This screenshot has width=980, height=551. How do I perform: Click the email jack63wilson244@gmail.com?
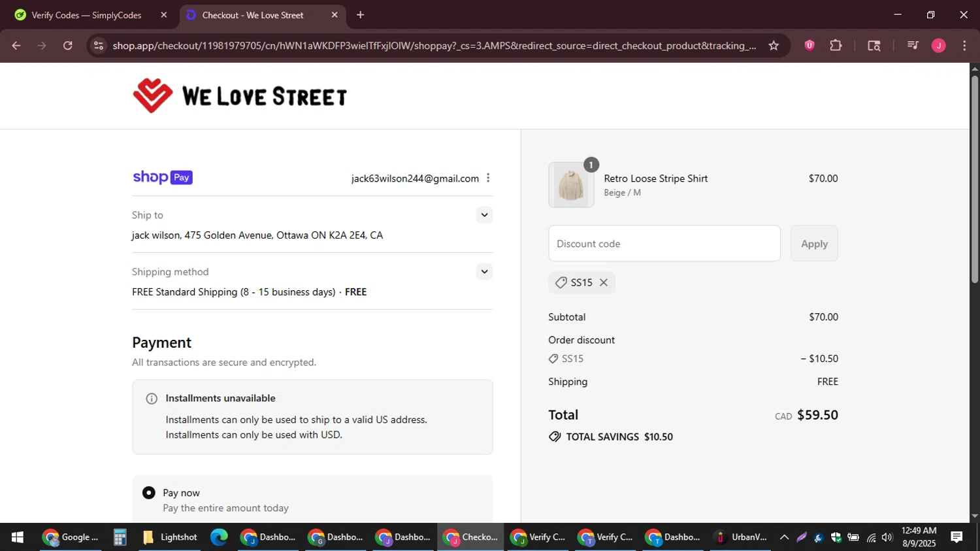[415, 178]
